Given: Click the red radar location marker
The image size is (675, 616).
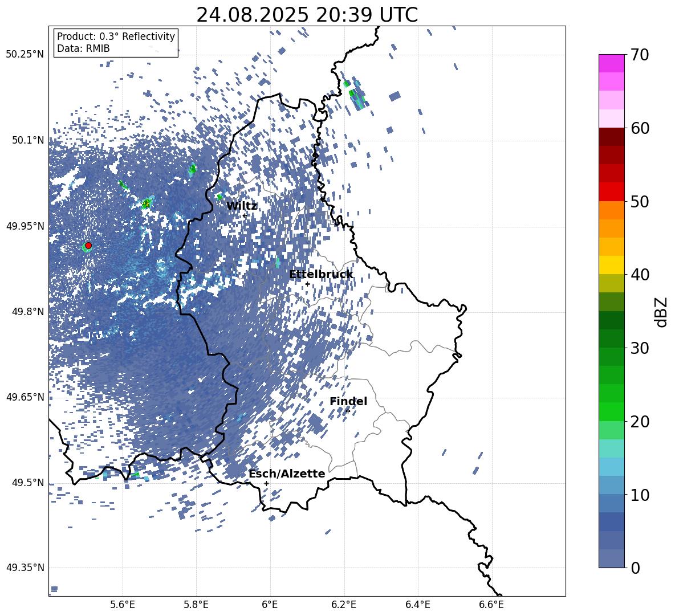Looking at the screenshot, I should click(88, 246).
